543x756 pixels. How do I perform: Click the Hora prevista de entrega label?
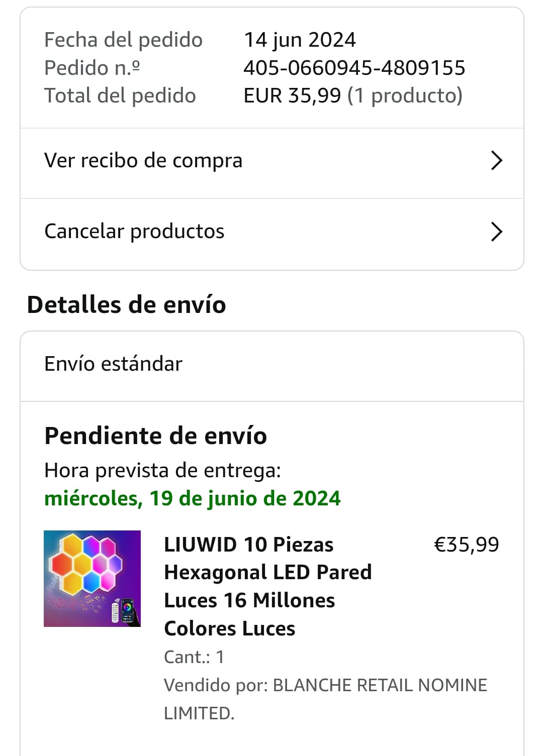click(x=162, y=470)
